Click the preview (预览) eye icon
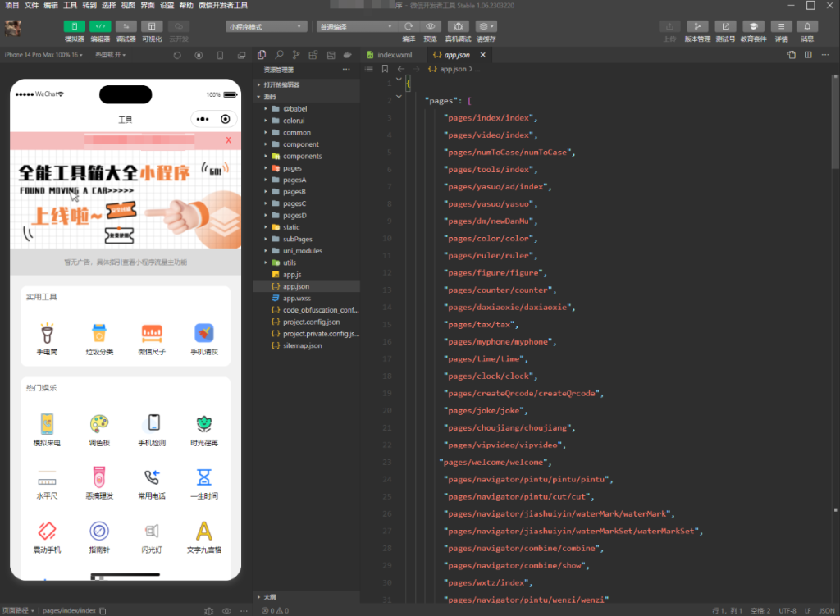Screen dimensions: 840x616 (x=430, y=26)
